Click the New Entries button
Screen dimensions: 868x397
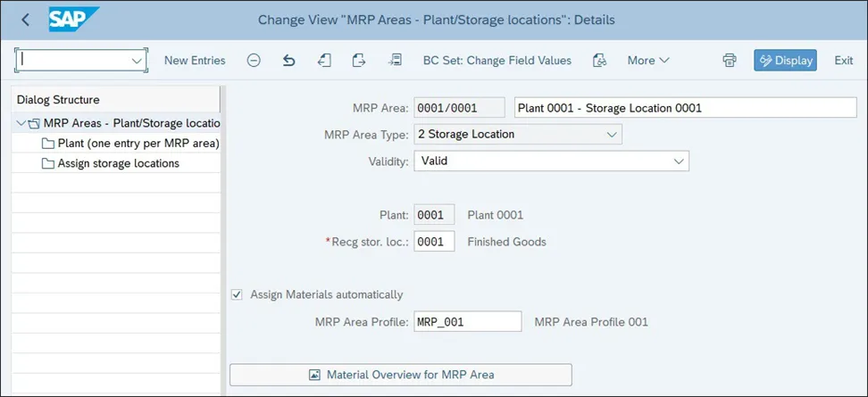pyautogui.click(x=195, y=61)
